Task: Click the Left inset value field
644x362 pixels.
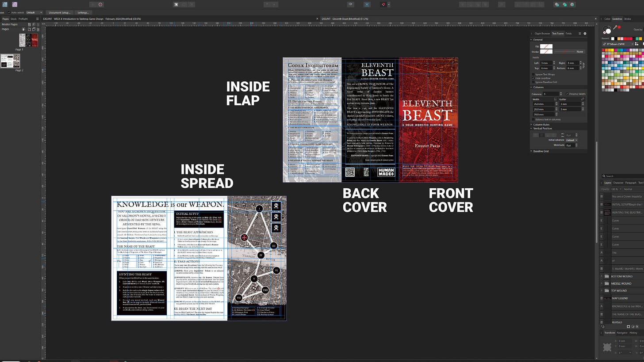Action: [546, 63]
